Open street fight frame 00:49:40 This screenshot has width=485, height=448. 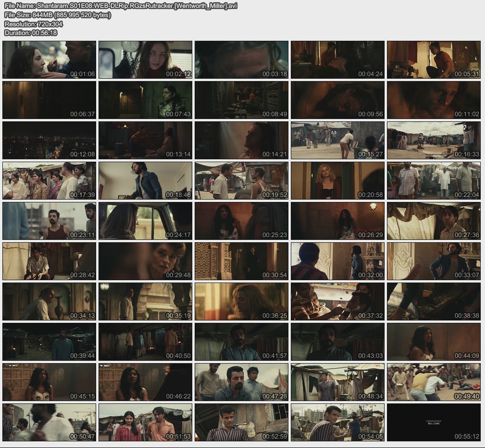(434, 383)
